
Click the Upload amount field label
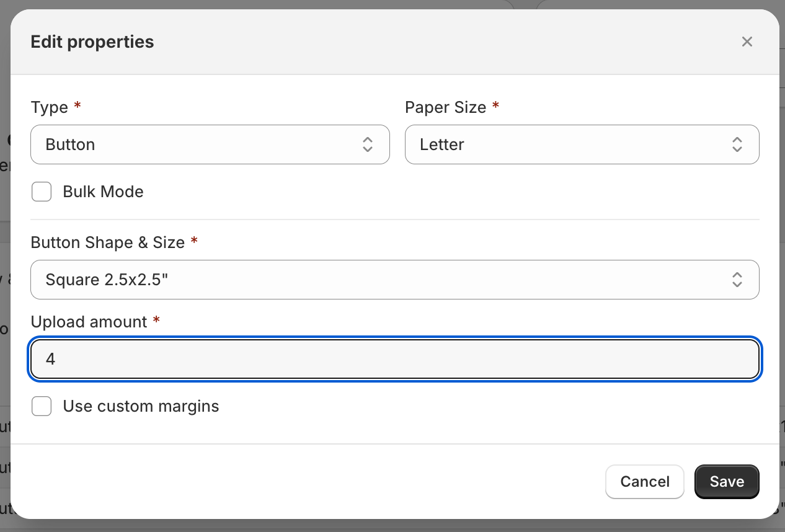coord(89,322)
